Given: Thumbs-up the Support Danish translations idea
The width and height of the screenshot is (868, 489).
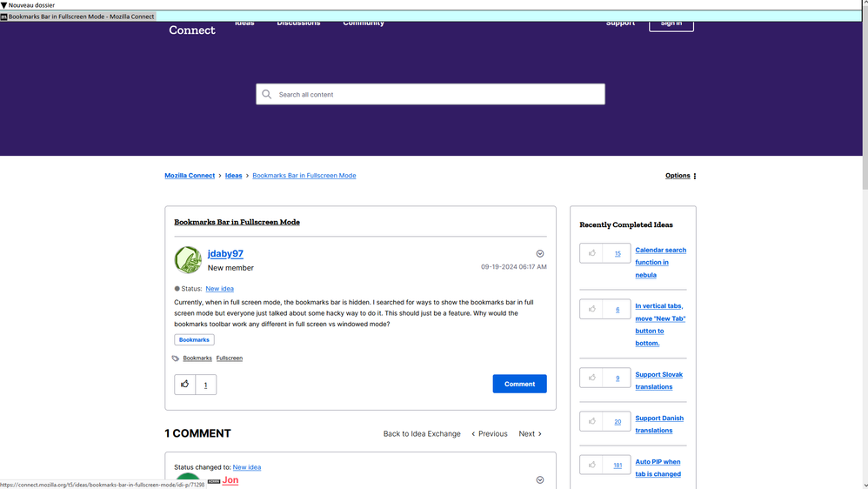Looking at the screenshot, I should click(591, 421).
